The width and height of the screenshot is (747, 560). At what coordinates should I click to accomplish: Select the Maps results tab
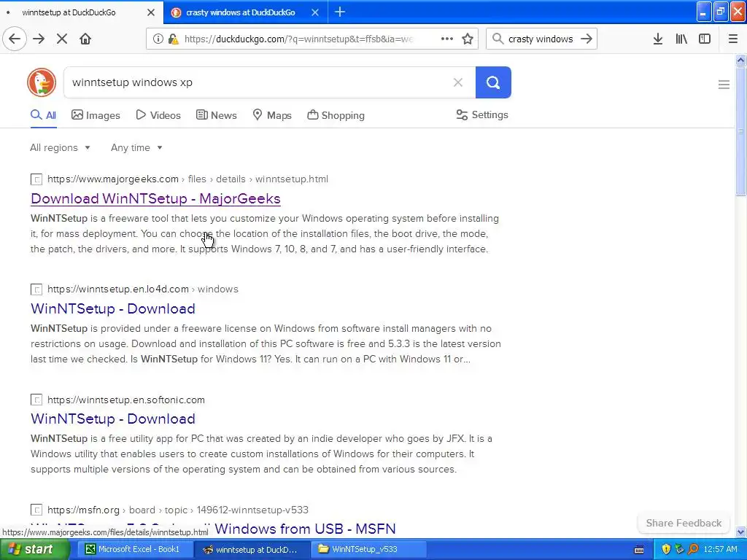(272, 115)
